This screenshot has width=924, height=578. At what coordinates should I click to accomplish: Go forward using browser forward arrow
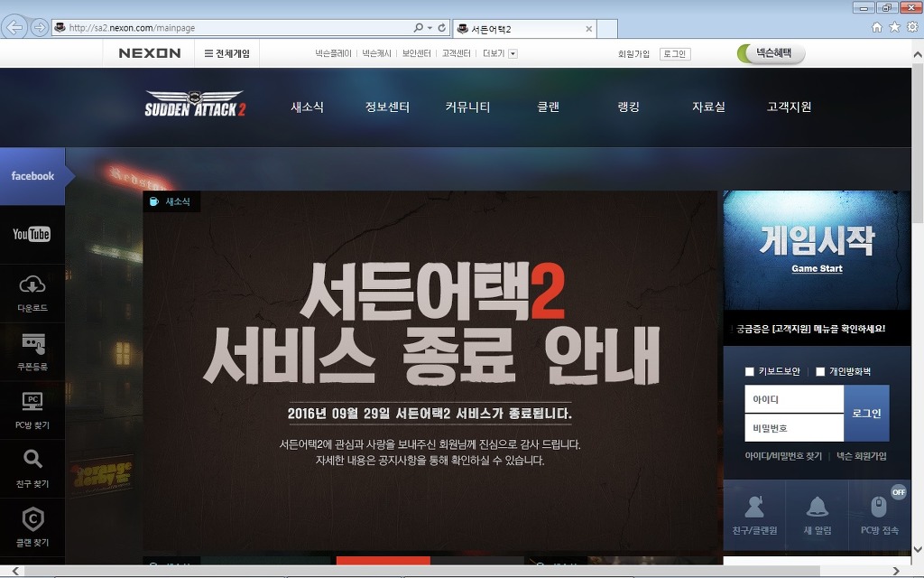click(x=40, y=27)
